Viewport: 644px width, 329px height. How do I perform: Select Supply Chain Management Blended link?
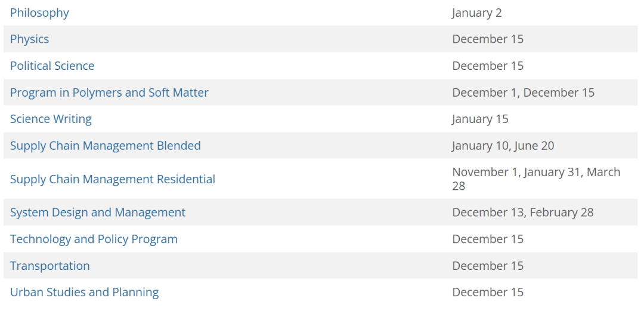coord(106,146)
